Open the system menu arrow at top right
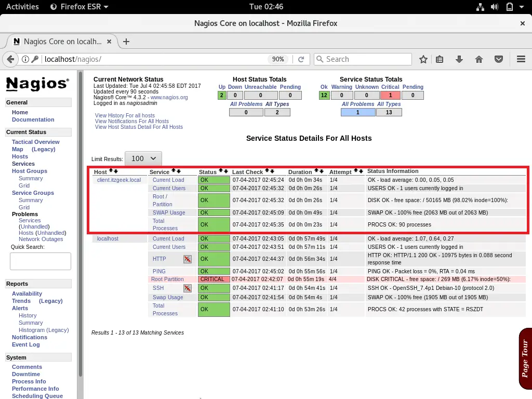Viewport: 532px width, 399px height. [522, 7]
